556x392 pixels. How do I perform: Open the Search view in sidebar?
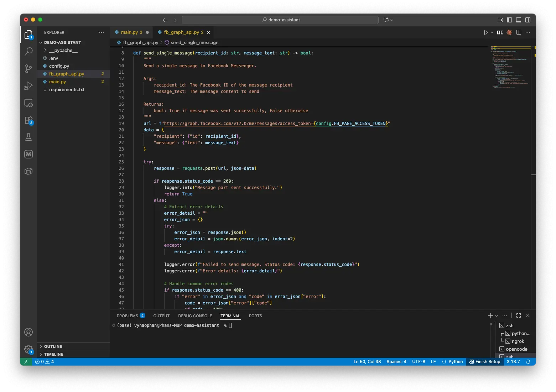click(28, 51)
